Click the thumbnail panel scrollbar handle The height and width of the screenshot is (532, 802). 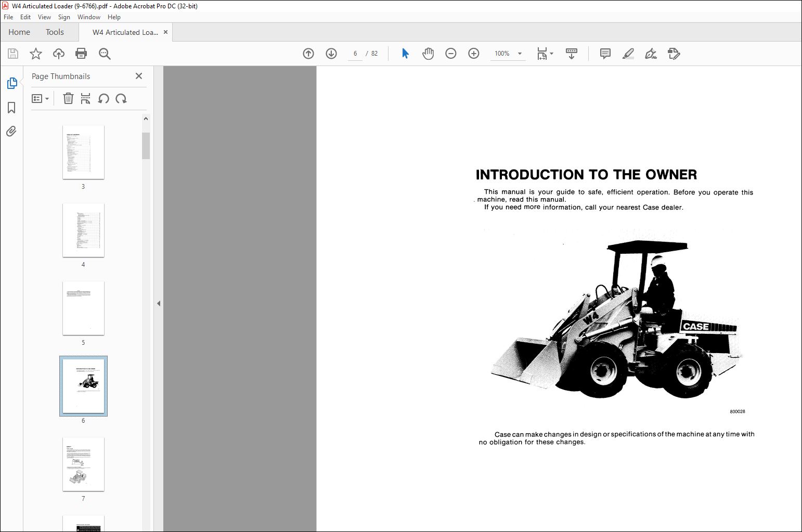(146, 146)
